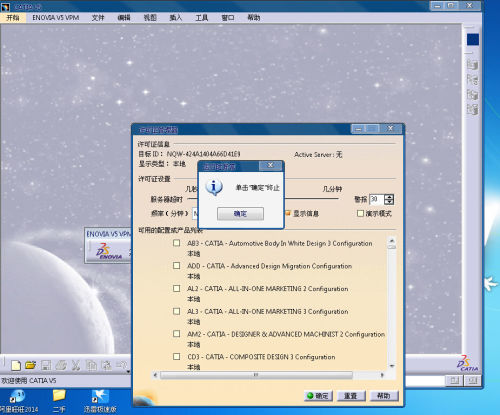Screen dimensions: 500x415
Task: Click the target ID text NQW-424A1404A66D41E9
Action: [203, 154]
